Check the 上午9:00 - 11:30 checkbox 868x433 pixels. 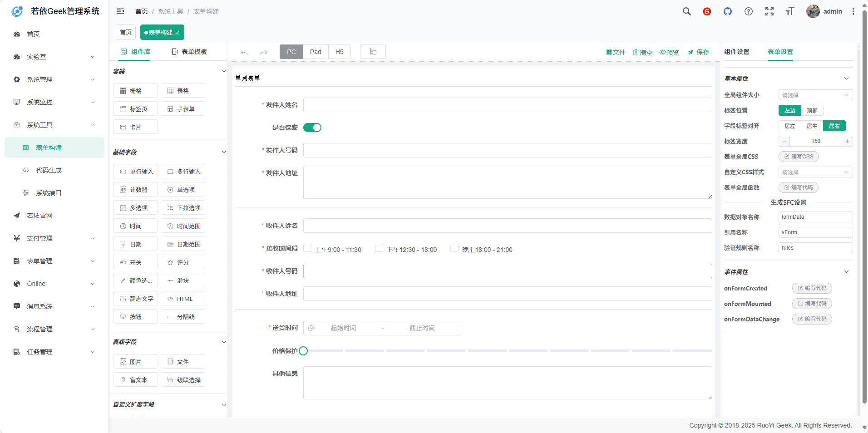[307, 248]
